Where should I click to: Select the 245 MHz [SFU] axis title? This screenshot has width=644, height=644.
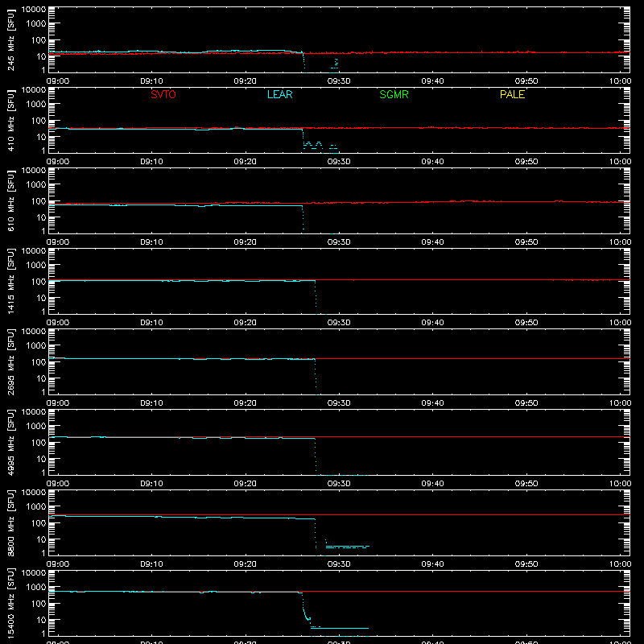[11, 39]
